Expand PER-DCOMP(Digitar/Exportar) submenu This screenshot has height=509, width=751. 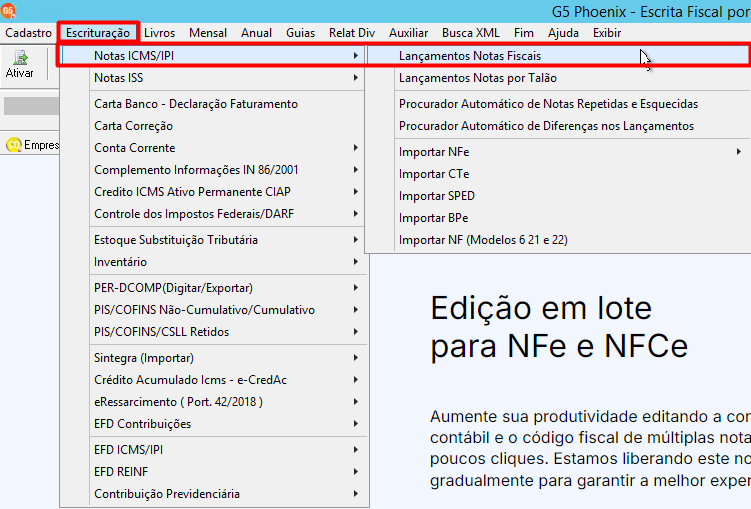pos(213,288)
